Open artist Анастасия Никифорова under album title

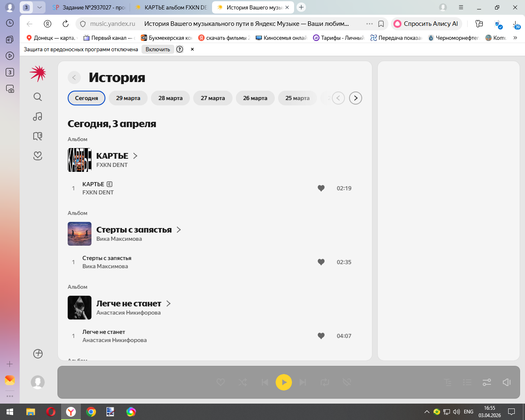[x=128, y=313]
